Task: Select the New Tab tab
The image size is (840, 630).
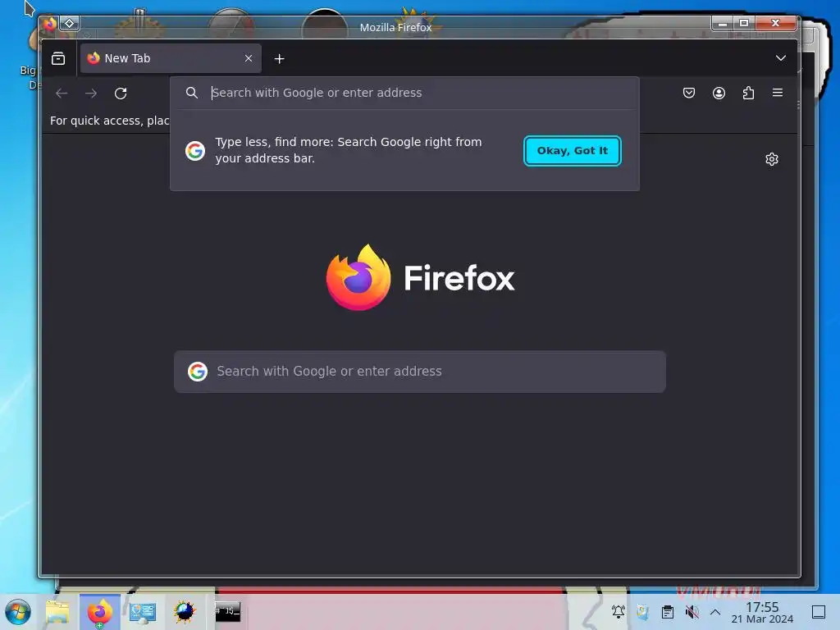Action: point(171,58)
